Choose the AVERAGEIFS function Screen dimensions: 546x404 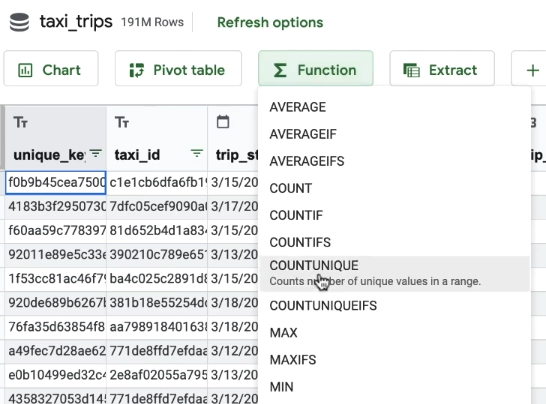[395, 161]
